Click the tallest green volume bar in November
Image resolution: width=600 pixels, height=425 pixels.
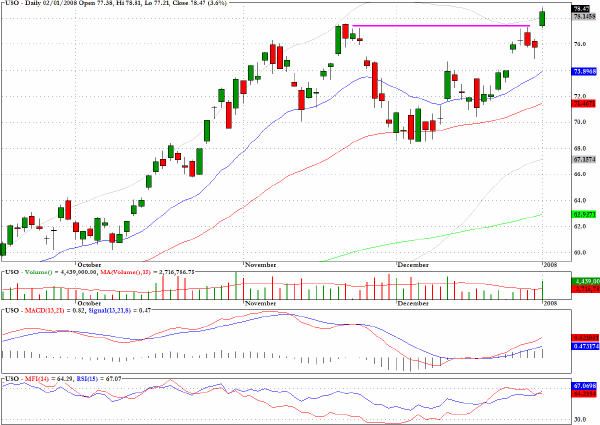click(236, 286)
